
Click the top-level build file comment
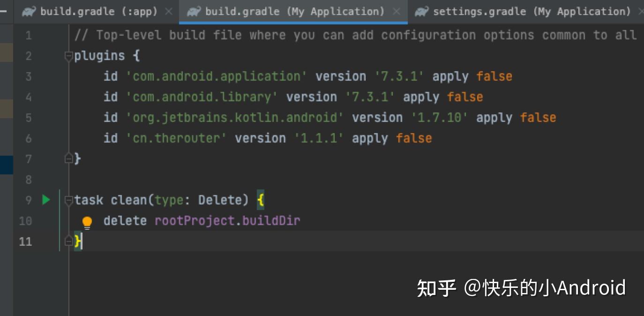click(355, 35)
